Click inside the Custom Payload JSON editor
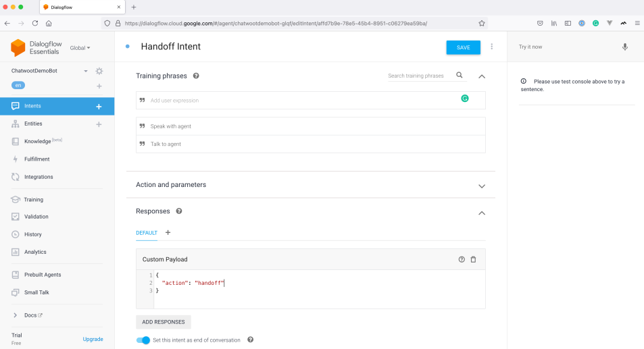Image resolution: width=644 pixels, height=349 pixels. [x=319, y=289]
